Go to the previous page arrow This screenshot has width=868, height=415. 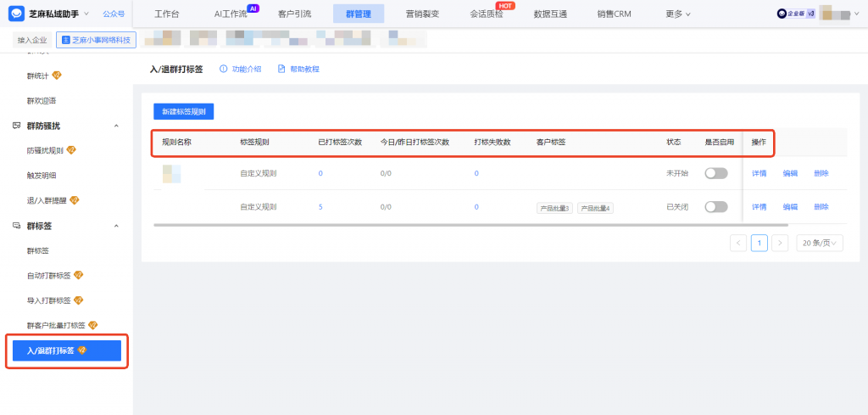click(x=738, y=243)
